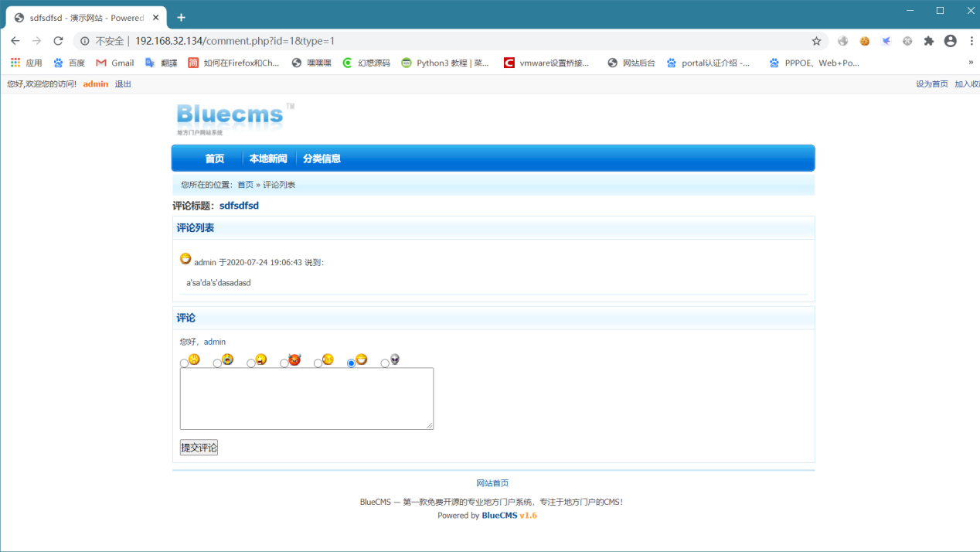
Task: Submit comment with 提交评论 button
Action: point(199,448)
